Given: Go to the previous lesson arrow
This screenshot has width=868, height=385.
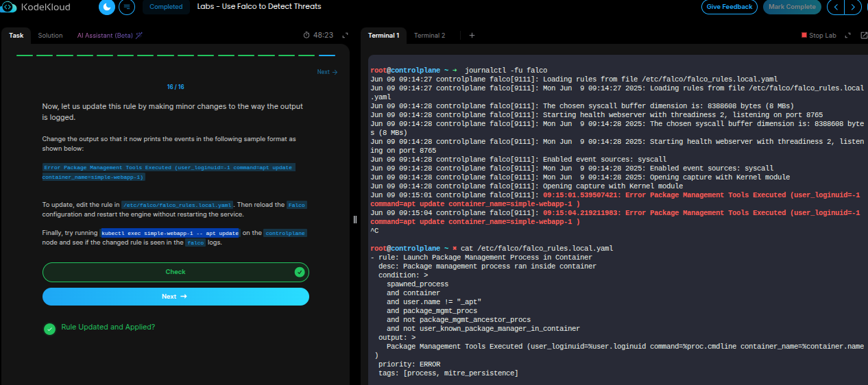Looking at the screenshot, I should pos(836,7).
